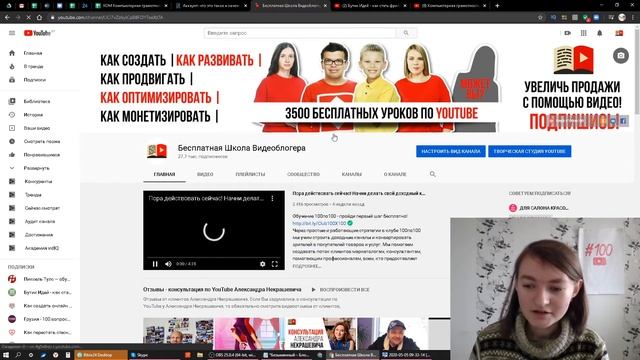Click the search magnifier button
Image resolution: width=640 pixels, height=360 pixels.
[x=406, y=33]
